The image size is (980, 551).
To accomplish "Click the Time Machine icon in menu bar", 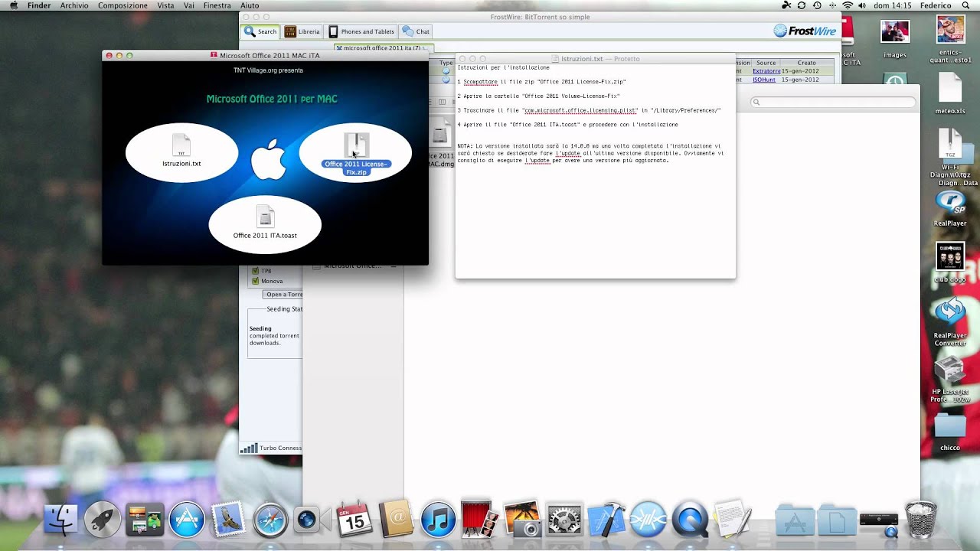I will [x=816, y=5].
